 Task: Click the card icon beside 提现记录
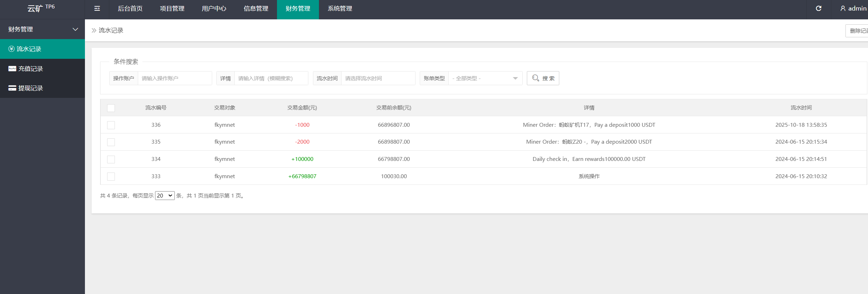coord(12,88)
